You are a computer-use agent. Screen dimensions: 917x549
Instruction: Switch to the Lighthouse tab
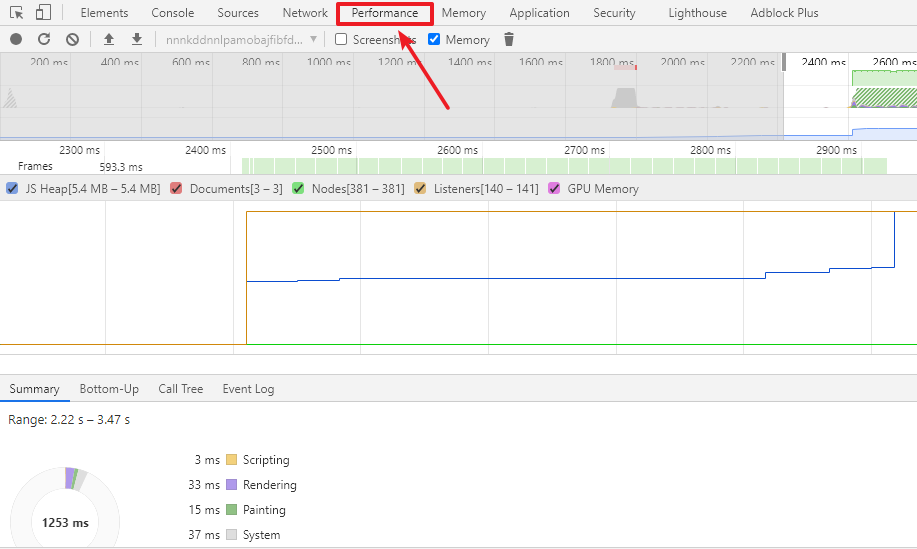(697, 13)
